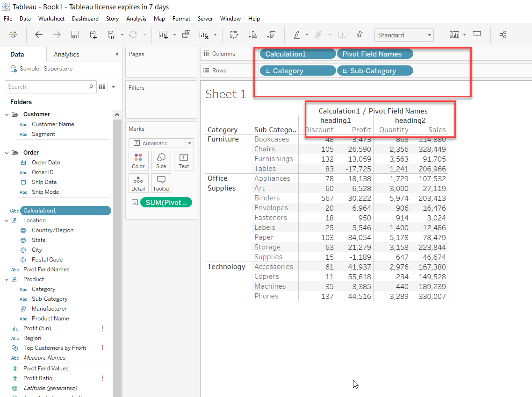
Task: Toggle presentation mode from the toolbar
Action: (477, 35)
